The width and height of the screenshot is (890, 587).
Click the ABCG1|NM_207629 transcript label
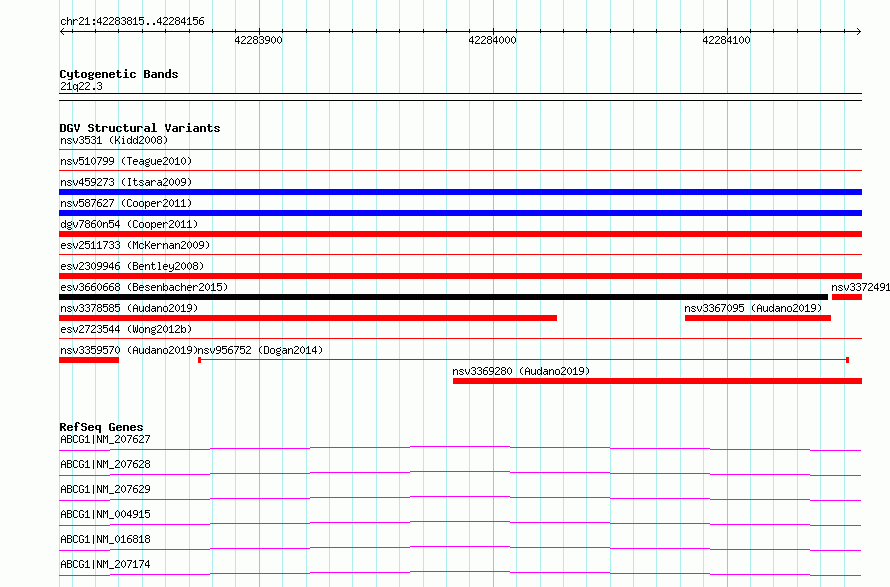click(106, 489)
